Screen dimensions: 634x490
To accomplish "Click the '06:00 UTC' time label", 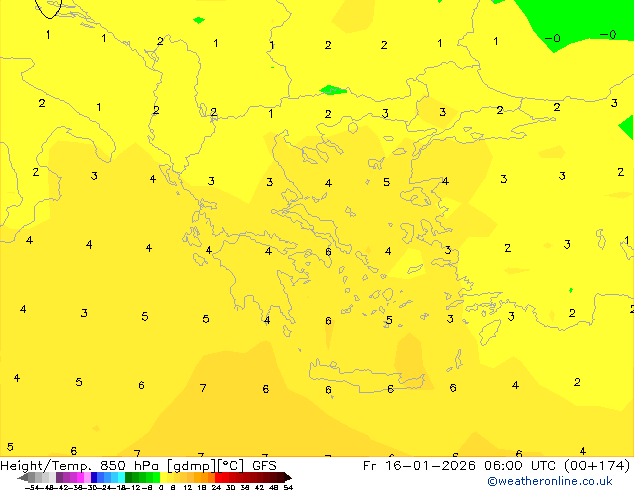I will [x=520, y=466].
